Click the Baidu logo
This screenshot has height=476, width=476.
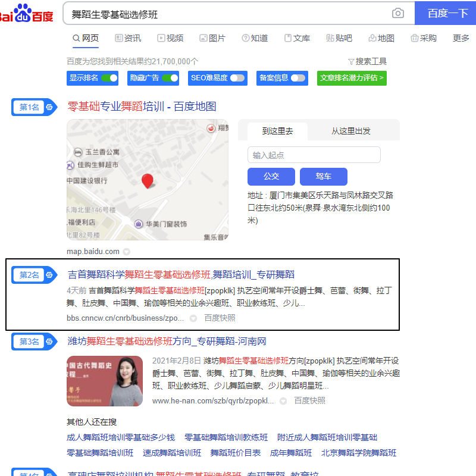tap(27, 13)
